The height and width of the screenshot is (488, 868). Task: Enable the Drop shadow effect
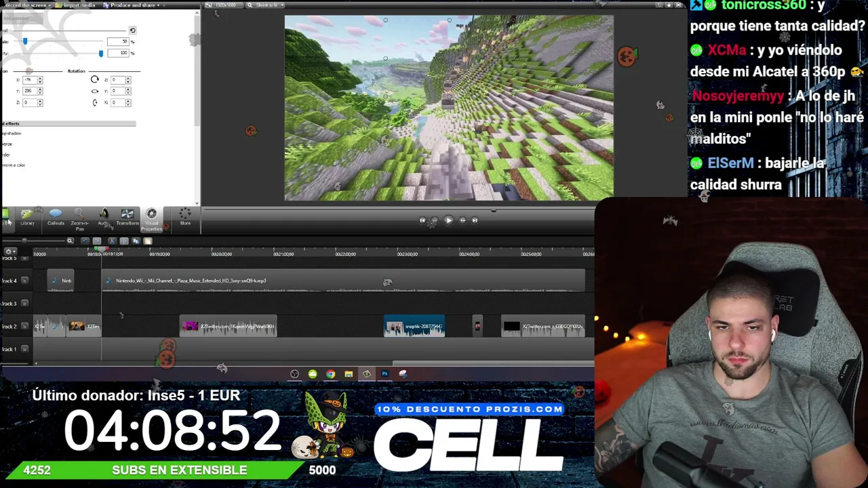click(11, 134)
